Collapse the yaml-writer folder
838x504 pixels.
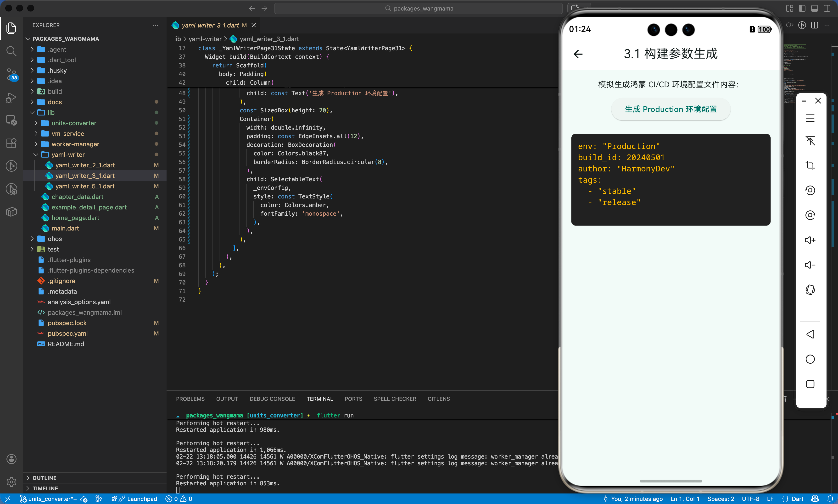(x=68, y=154)
